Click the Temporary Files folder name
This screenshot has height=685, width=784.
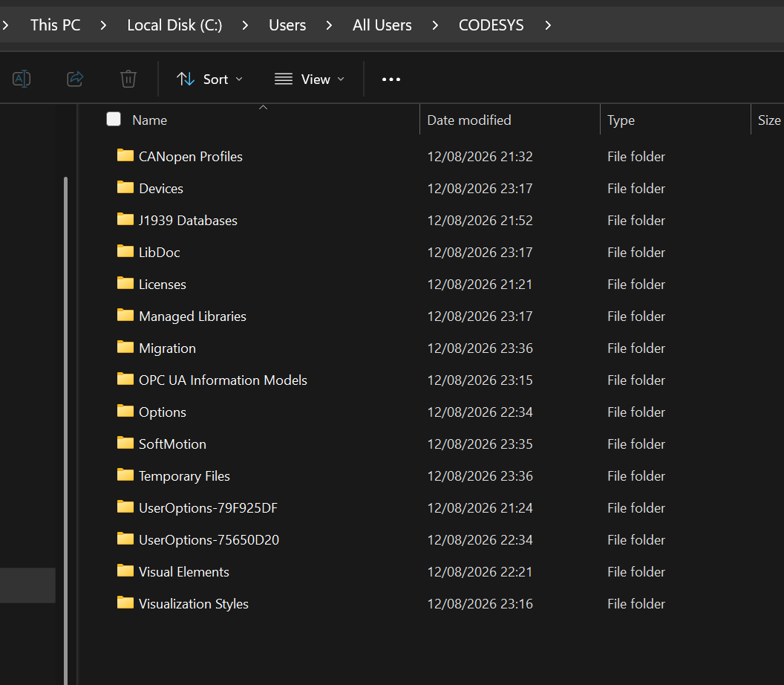pos(184,476)
